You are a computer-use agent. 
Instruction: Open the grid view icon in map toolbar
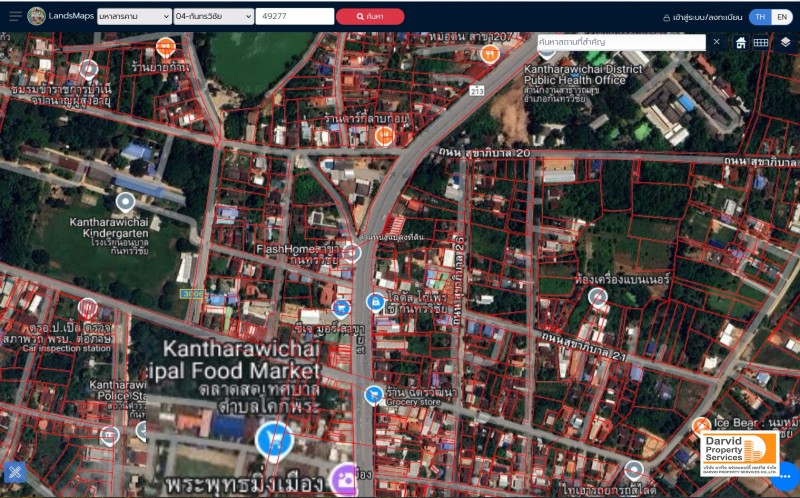(761, 43)
